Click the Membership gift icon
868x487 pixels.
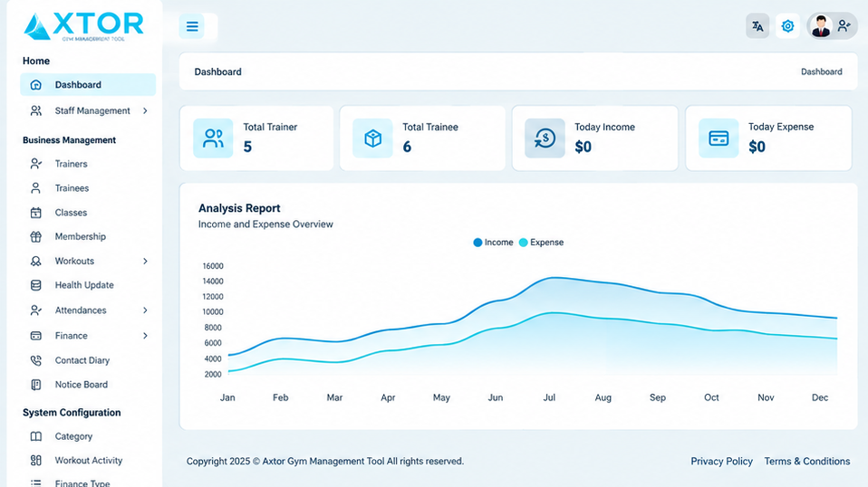coord(36,236)
